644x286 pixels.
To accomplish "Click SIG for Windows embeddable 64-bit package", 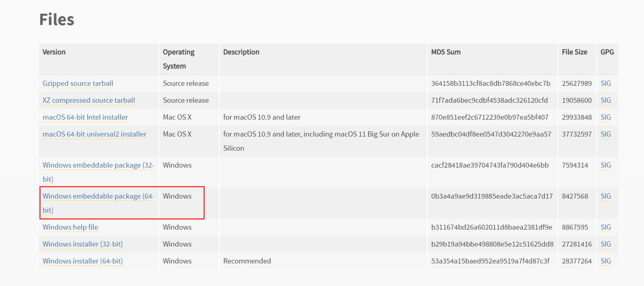I will pos(605,196).
